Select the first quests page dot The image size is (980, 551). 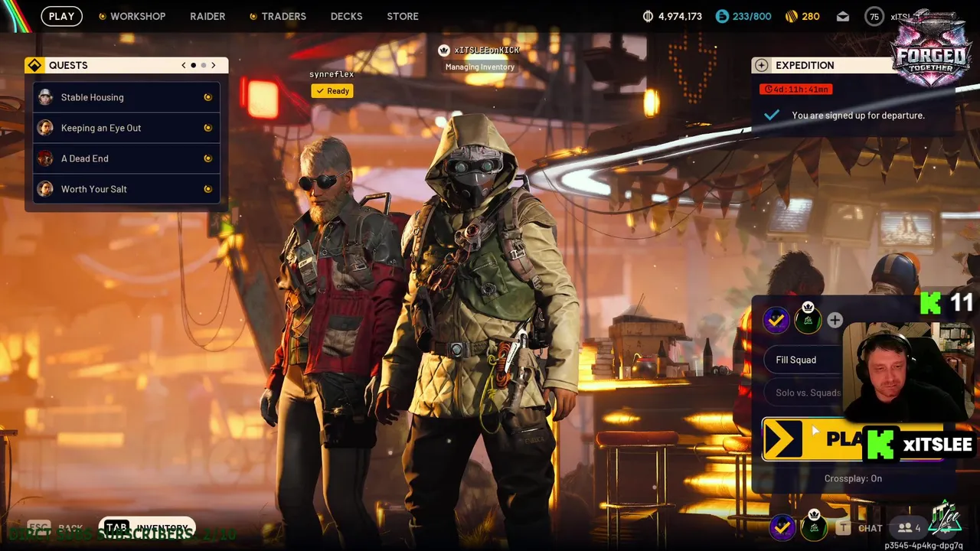click(193, 65)
